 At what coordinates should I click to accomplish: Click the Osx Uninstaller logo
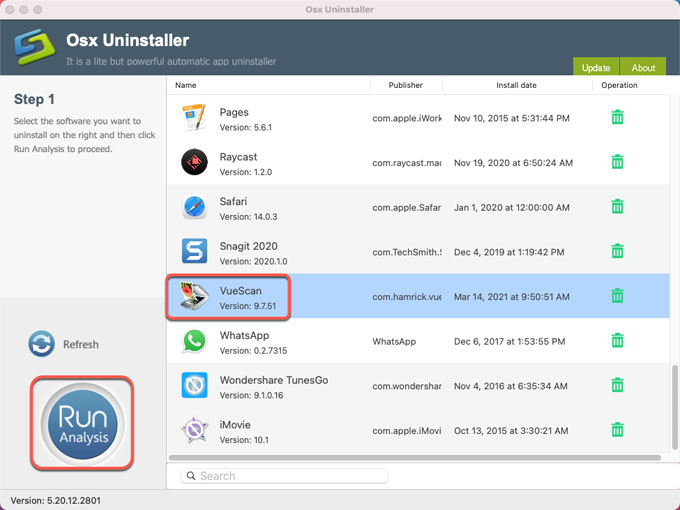[35, 47]
